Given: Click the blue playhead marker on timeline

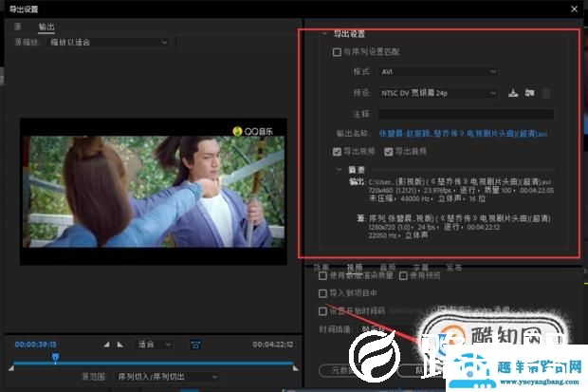Looking at the screenshot, I should 56,357.
